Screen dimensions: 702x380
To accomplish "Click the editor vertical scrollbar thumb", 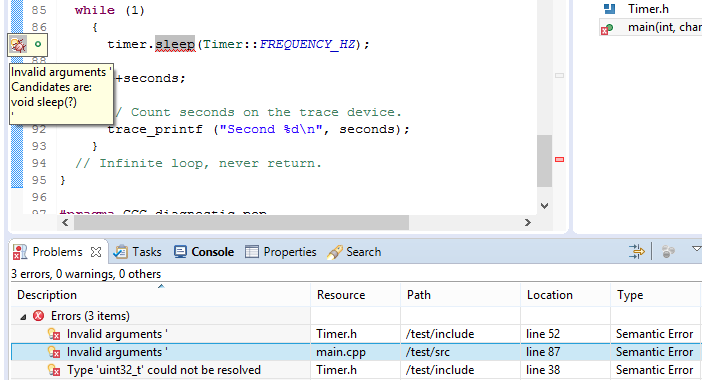I will click(544, 161).
